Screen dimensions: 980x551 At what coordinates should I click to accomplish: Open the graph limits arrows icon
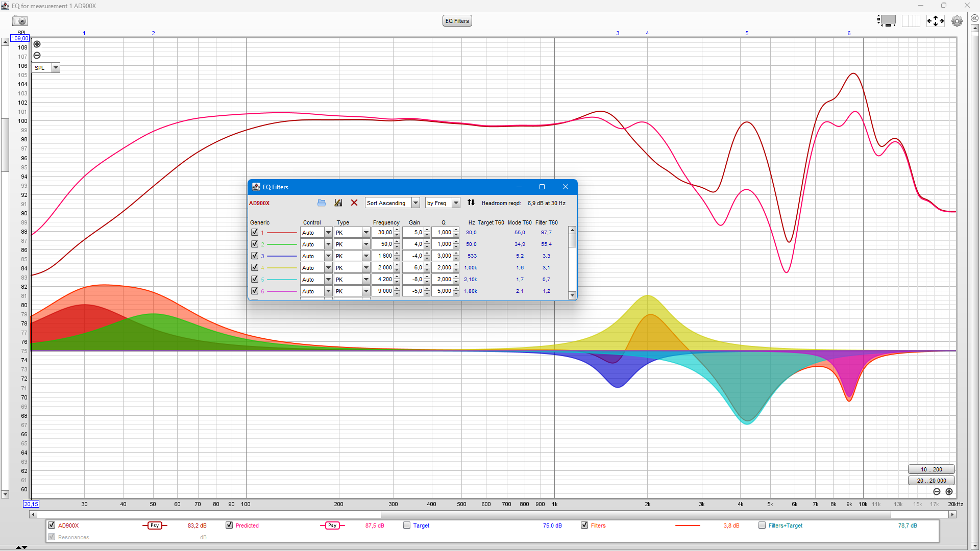coord(935,21)
